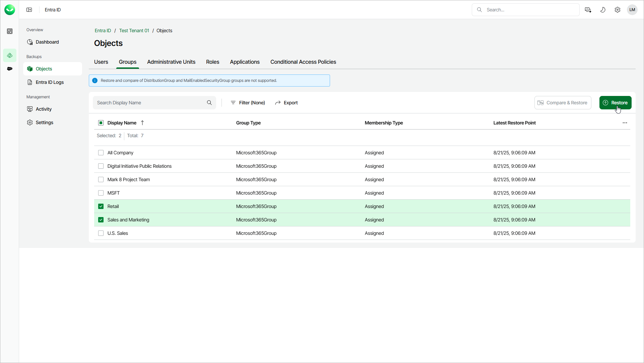This screenshot has width=644, height=363.
Task: Check the All Company group checkbox
Action: click(x=101, y=153)
